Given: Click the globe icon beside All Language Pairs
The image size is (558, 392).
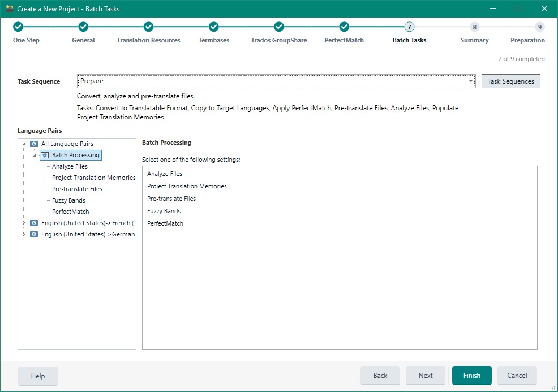Looking at the screenshot, I should tap(33, 144).
